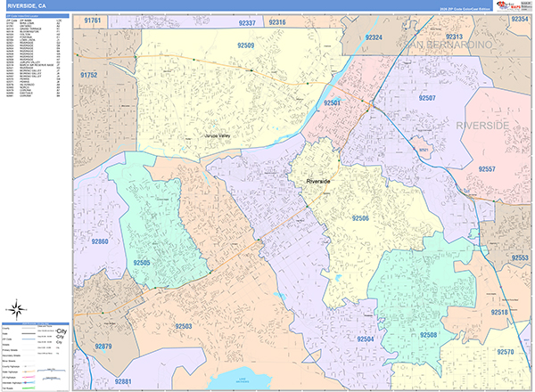Click ZIP code label 92860
Image resolution: width=535 pixels, height=392 pixels.
click(x=100, y=241)
